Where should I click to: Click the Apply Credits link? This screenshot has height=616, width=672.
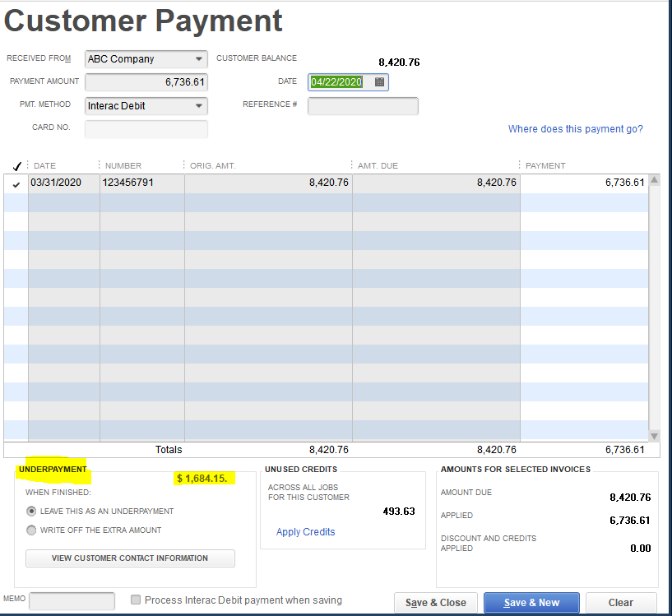tap(305, 532)
